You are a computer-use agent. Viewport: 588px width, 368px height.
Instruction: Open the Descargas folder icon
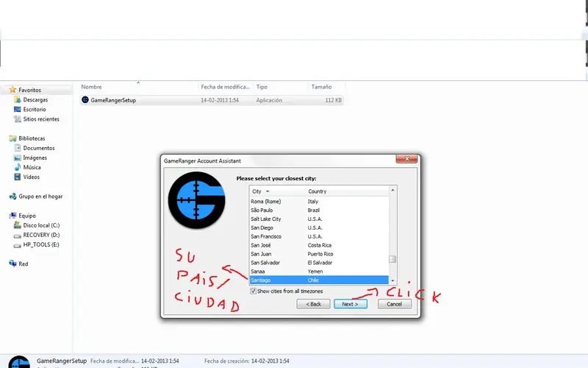pyautogui.click(x=17, y=99)
